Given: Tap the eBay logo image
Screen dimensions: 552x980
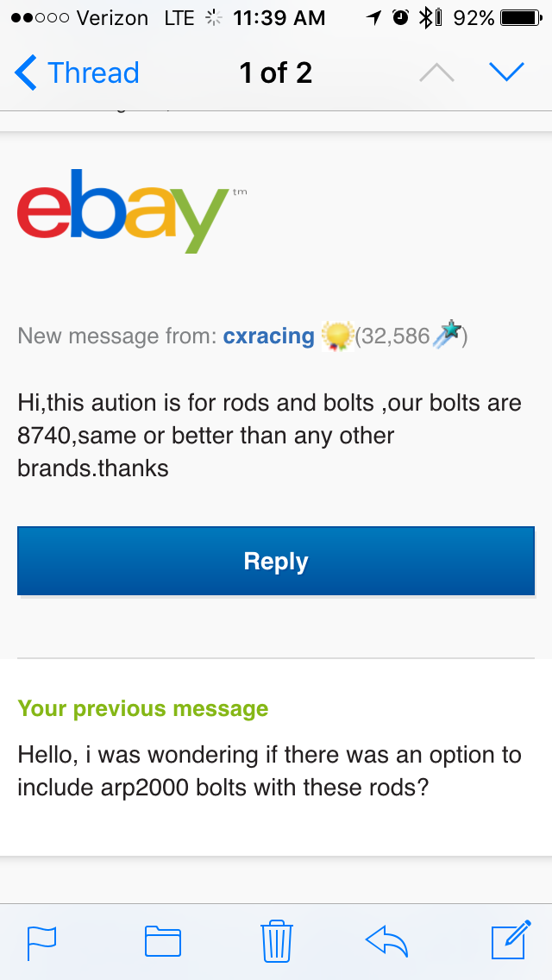Looking at the screenshot, I should pyautogui.click(x=121, y=210).
